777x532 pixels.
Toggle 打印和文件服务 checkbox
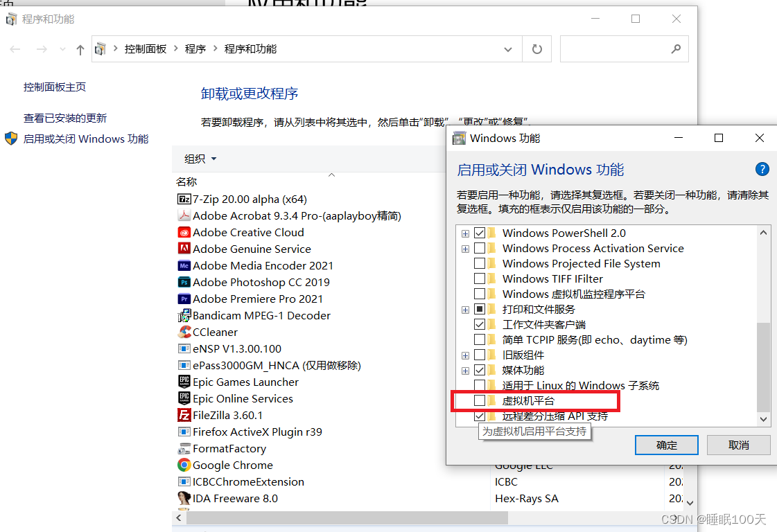(x=479, y=309)
